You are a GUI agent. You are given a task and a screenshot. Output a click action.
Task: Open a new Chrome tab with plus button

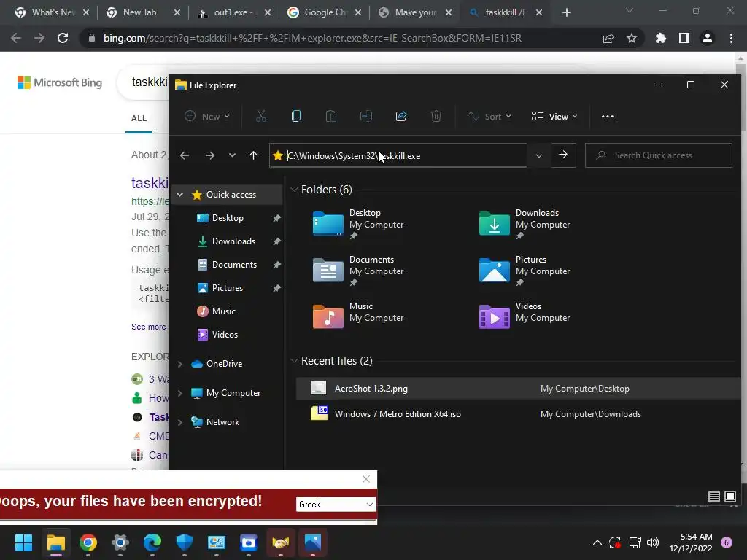click(x=566, y=12)
